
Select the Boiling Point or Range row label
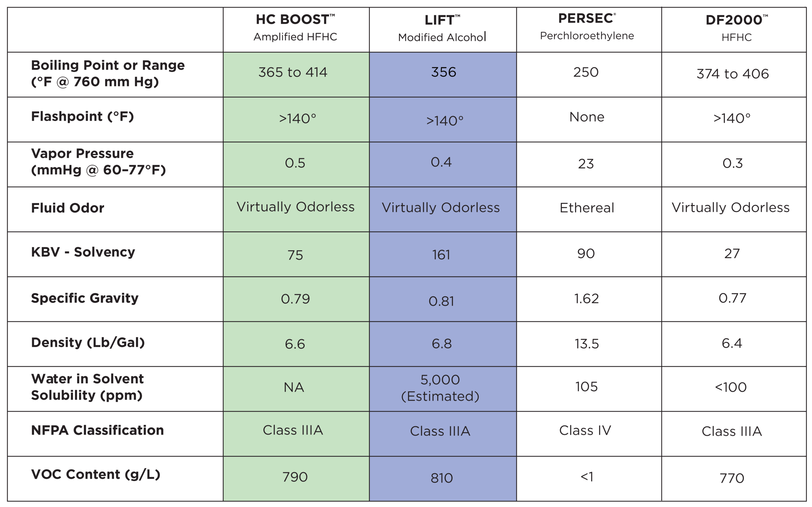click(108, 73)
